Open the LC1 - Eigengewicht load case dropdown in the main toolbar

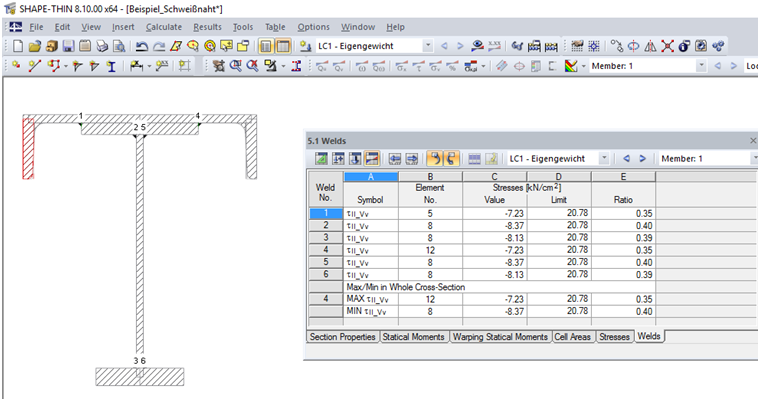click(x=428, y=46)
